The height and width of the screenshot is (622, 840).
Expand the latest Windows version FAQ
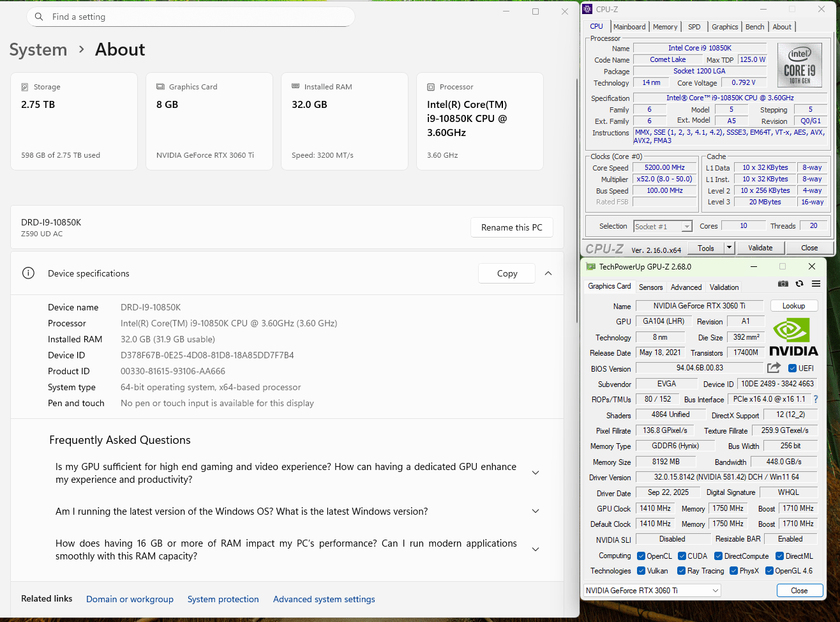point(536,512)
